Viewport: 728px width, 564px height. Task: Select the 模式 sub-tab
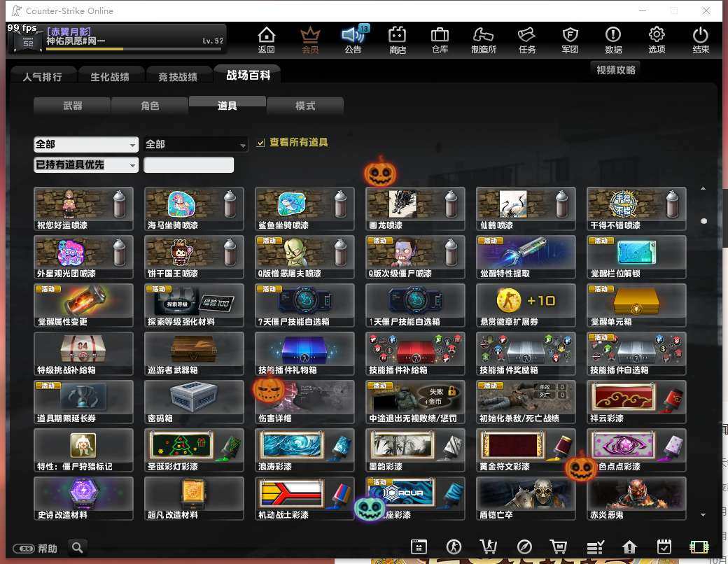305,106
